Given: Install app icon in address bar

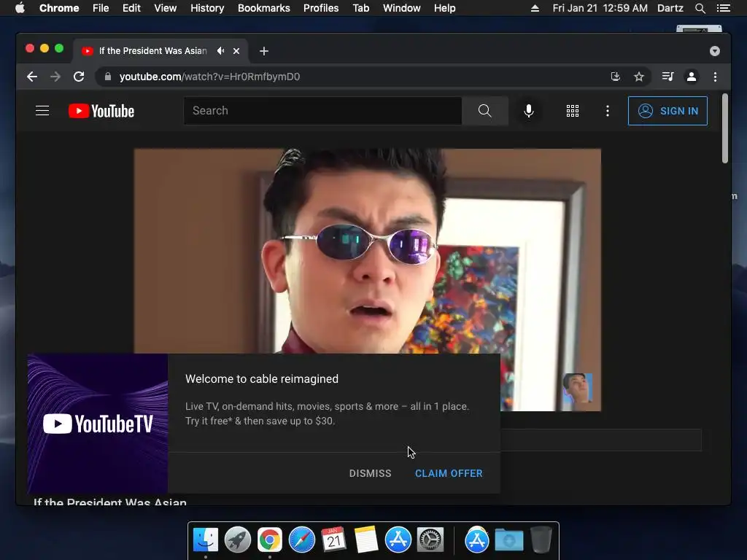Looking at the screenshot, I should click(x=616, y=77).
